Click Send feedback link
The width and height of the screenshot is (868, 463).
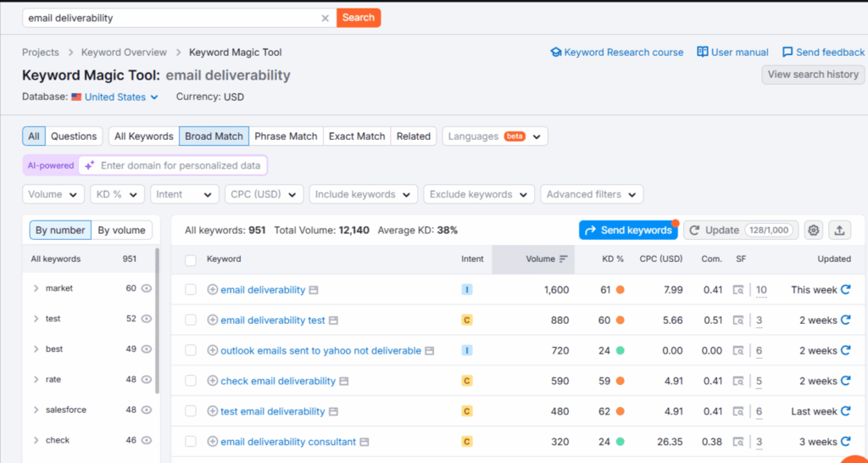(823, 52)
